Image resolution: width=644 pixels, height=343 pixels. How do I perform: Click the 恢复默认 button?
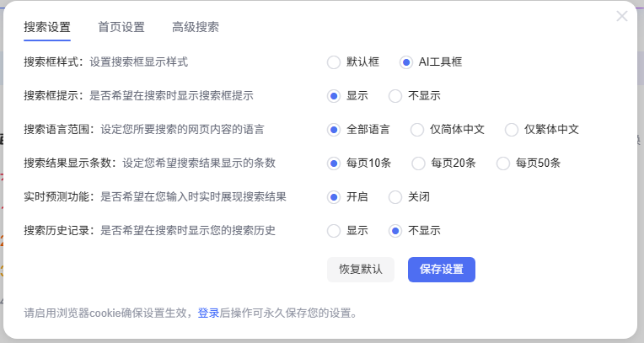tap(361, 270)
